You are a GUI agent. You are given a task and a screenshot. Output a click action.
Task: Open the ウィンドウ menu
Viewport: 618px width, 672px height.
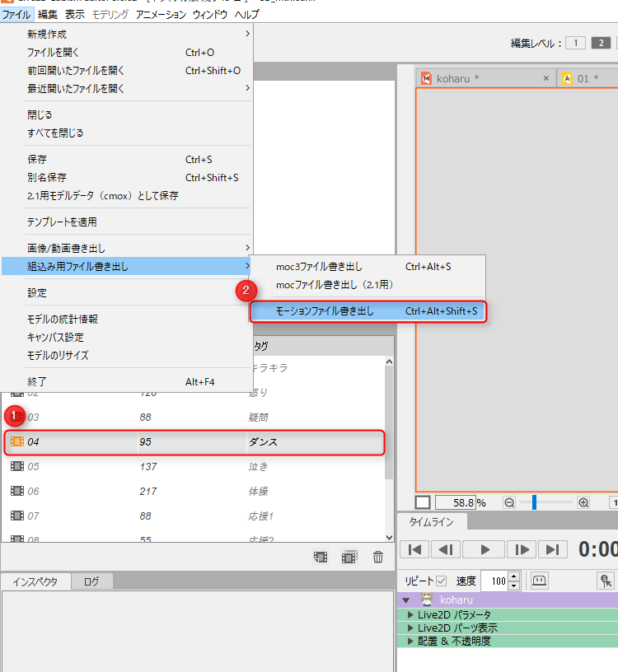click(210, 15)
